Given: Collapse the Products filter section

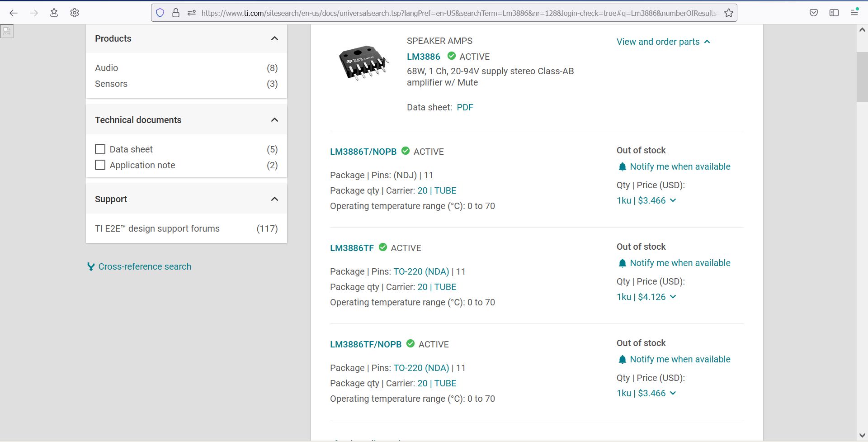Looking at the screenshot, I should 274,38.
